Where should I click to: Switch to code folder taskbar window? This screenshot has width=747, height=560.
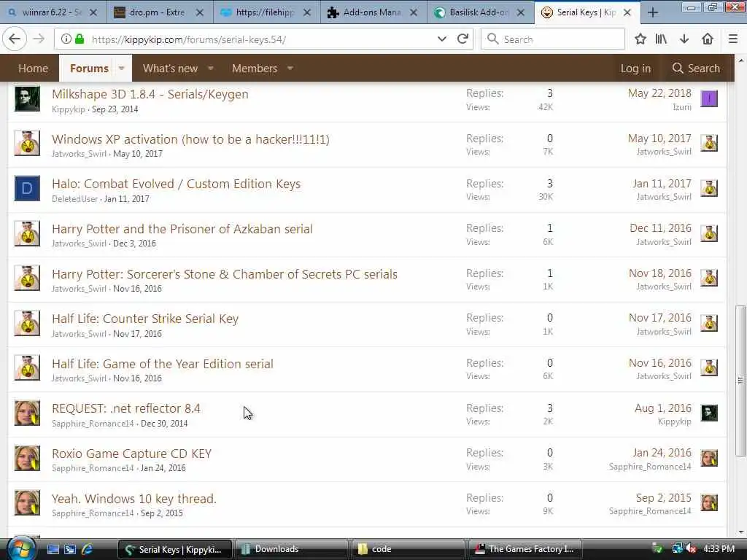409,549
